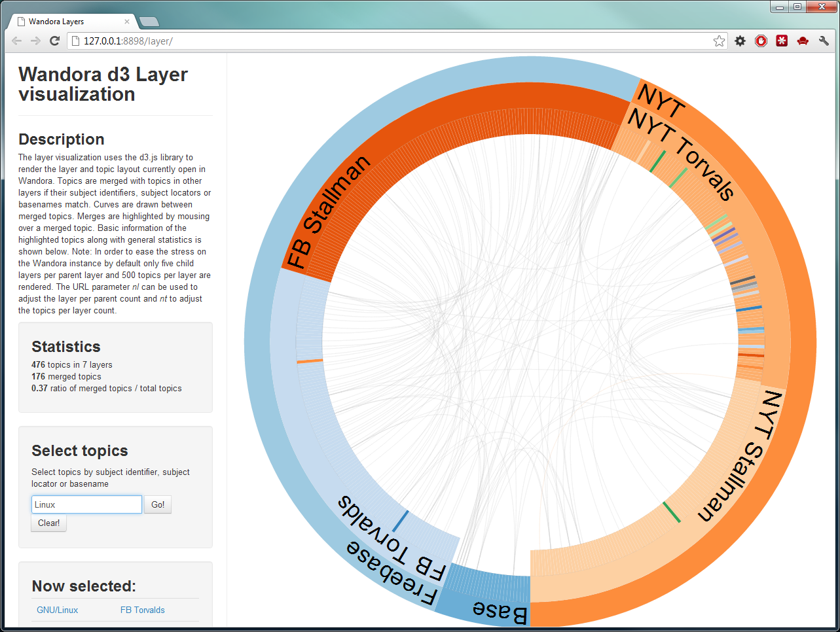The width and height of the screenshot is (840, 632).
Task: Click the red couch extension icon
Action: tap(803, 41)
